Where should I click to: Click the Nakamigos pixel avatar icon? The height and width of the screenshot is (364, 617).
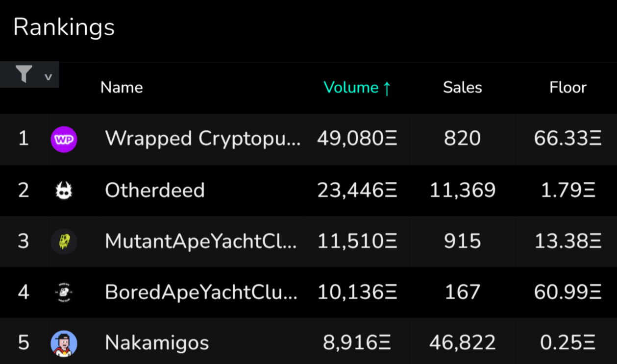coord(64,343)
